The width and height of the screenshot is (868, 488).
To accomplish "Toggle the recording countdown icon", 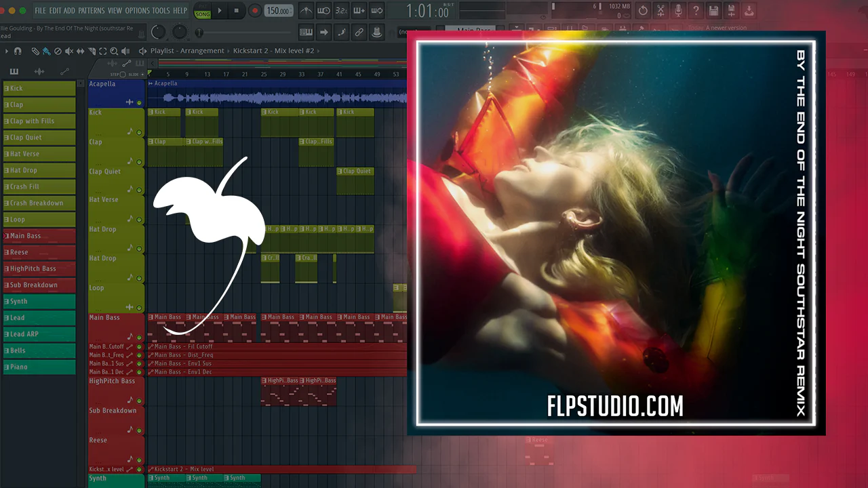I will [342, 11].
